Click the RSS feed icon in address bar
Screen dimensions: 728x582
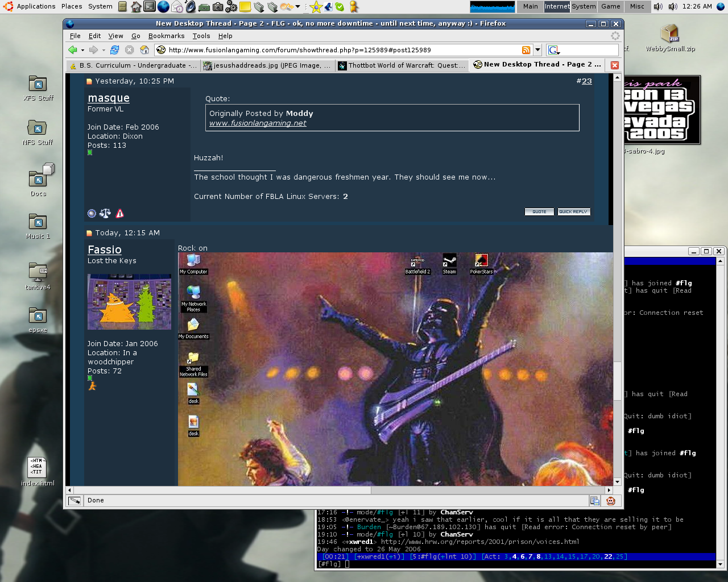(526, 50)
